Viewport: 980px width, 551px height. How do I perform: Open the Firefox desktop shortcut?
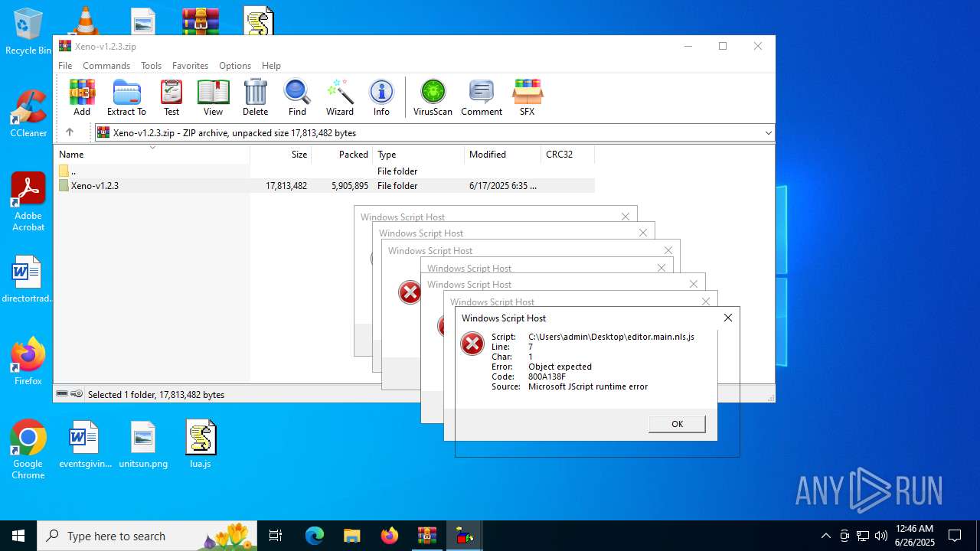coord(28,361)
